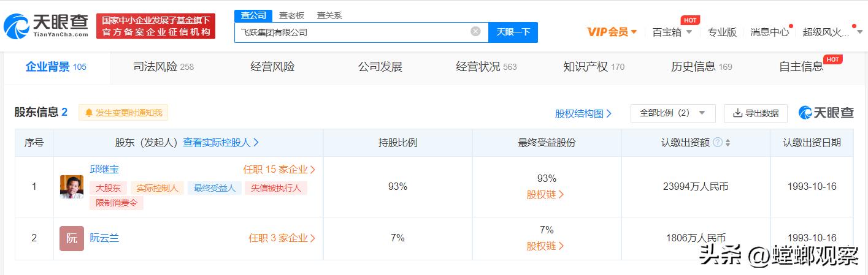Open the VIP会员 dropdown
This screenshot has height=275, width=868.
(x=612, y=32)
